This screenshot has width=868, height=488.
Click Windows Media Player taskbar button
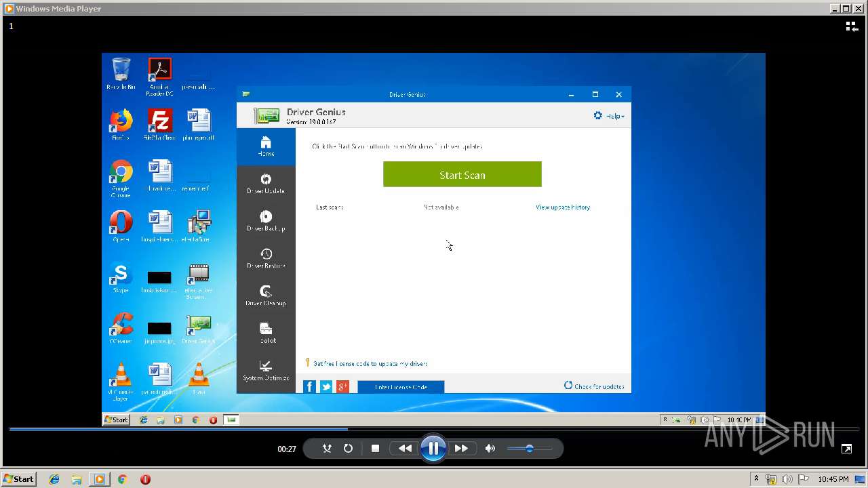click(x=100, y=479)
